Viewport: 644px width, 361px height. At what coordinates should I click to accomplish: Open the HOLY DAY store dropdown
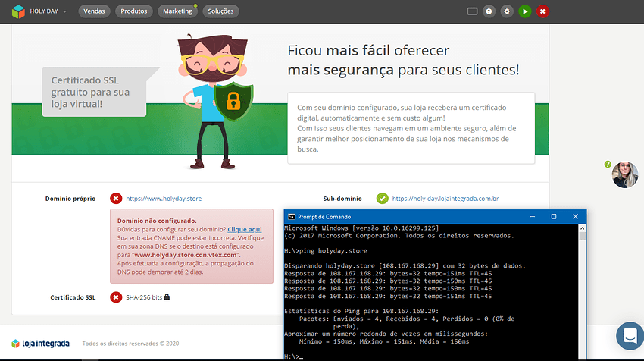pyautogui.click(x=48, y=11)
